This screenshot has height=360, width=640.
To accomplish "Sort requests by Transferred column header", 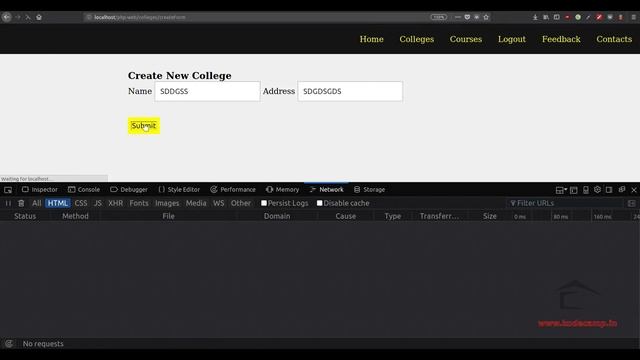I will (439, 216).
